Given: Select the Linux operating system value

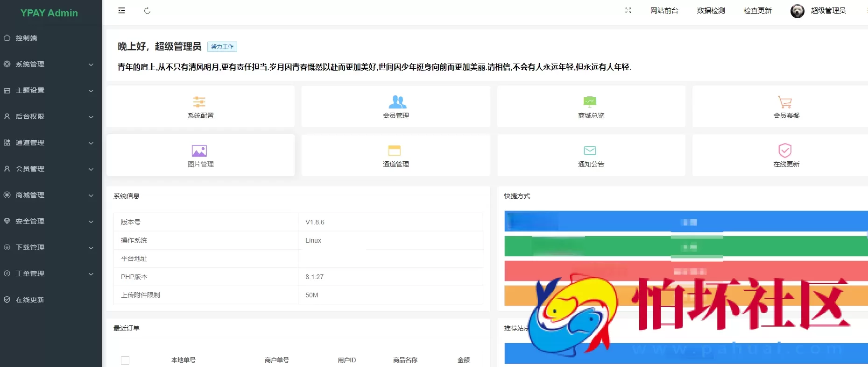Looking at the screenshot, I should click(x=313, y=240).
